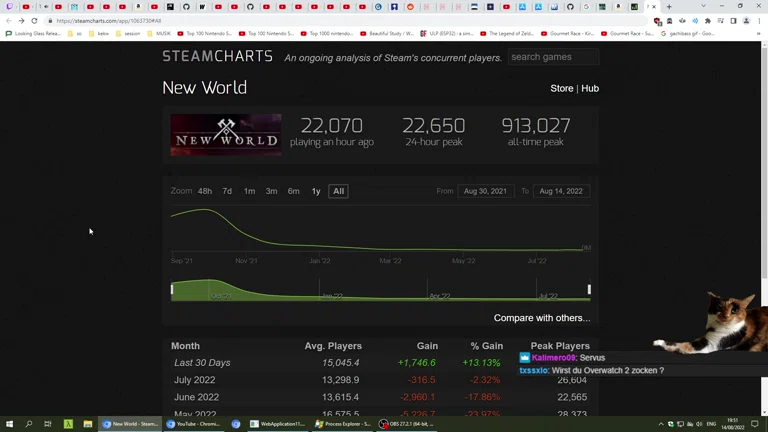Set chart zoom to 7d

click(227, 191)
